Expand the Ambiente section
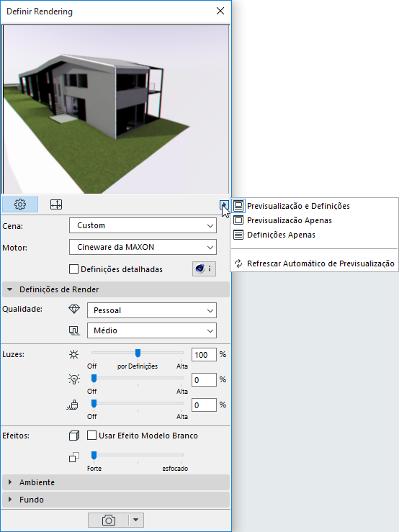This screenshot has width=399, height=532. 116,482
